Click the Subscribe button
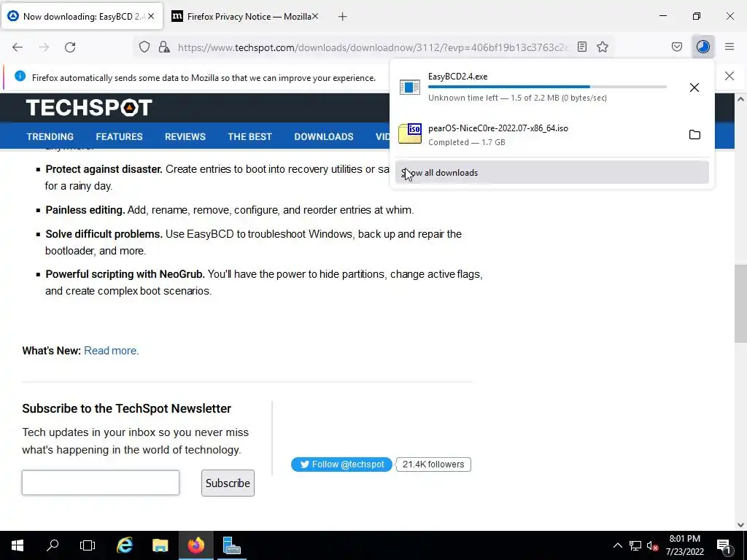Image resolution: width=747 pixels, height=560 pixels. coord(228,483)
